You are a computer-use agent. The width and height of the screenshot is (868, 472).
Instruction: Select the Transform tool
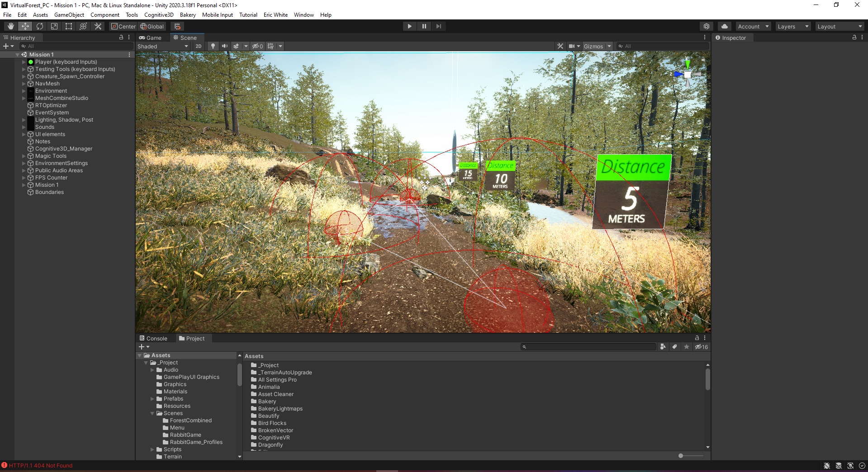pos(83,26)
